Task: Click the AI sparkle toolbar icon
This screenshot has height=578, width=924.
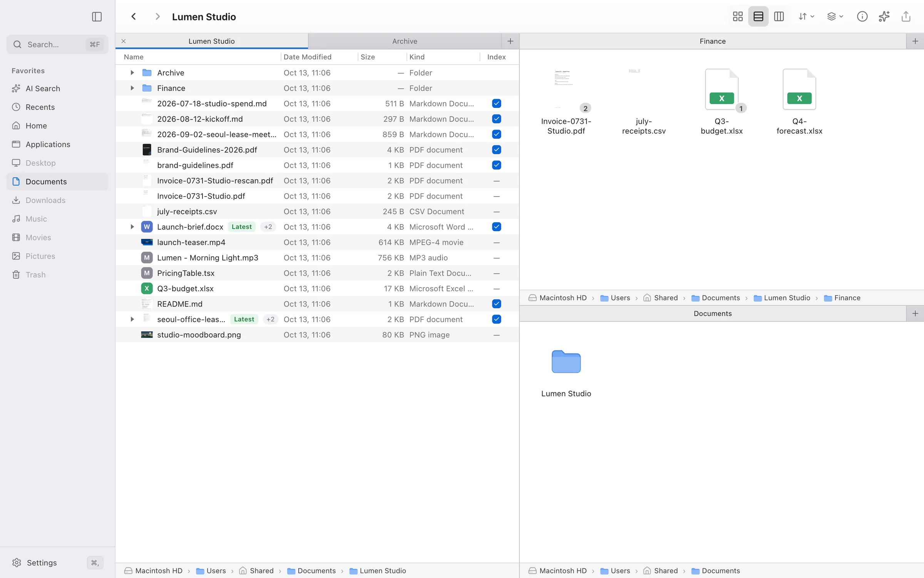Action: point(884,17)
